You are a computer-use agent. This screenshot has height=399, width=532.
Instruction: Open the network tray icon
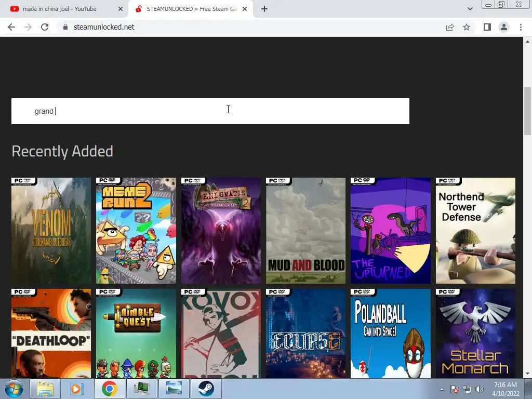pyautogui.click(x=467, y=389)
